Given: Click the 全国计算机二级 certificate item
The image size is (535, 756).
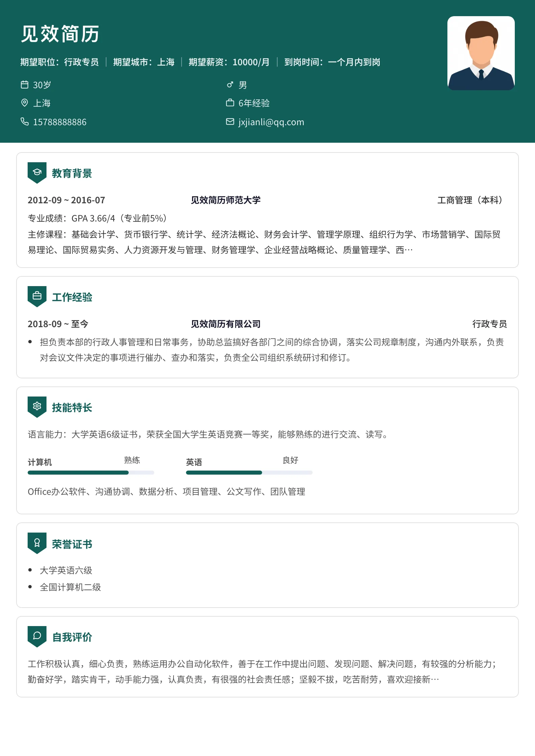Looking at the screenshot, I should coord(70,587).
